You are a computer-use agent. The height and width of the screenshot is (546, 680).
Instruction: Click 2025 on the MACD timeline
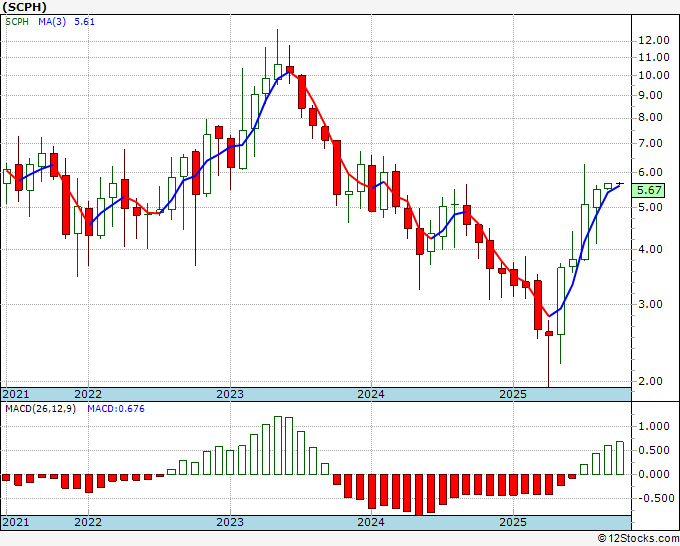pyautogui.click(x=513, y=522)
